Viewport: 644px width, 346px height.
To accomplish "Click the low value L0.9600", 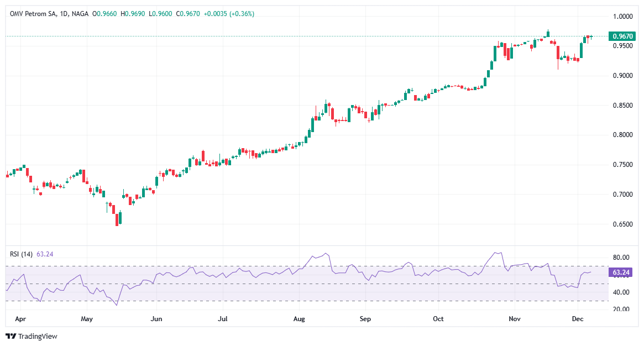I will pyautogui.click(x=160, y=14).
